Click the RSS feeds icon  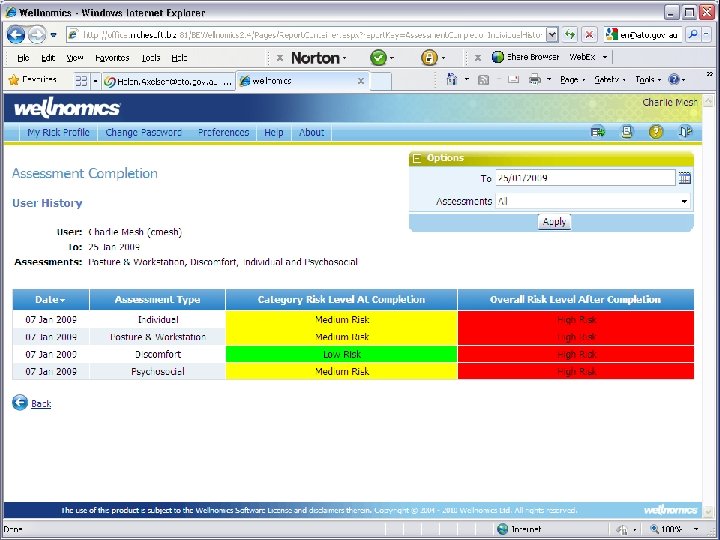pyautogui.click(x=483, y=80)
